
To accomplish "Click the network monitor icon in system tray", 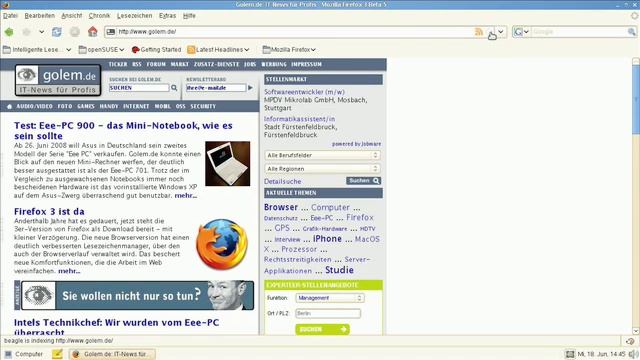I will pyautogui.click(x=570, y=354).
